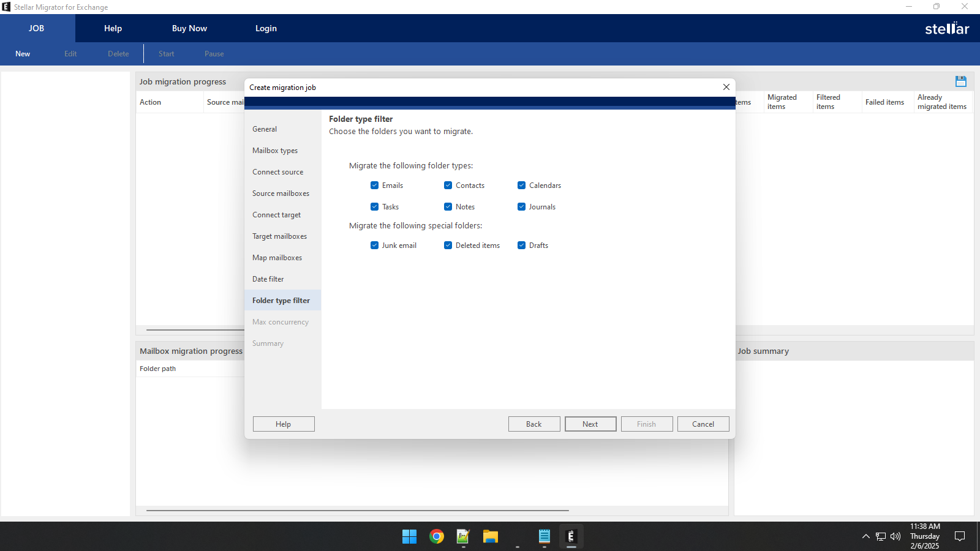Open the blue notepad taskbar icon

point(544,537)
